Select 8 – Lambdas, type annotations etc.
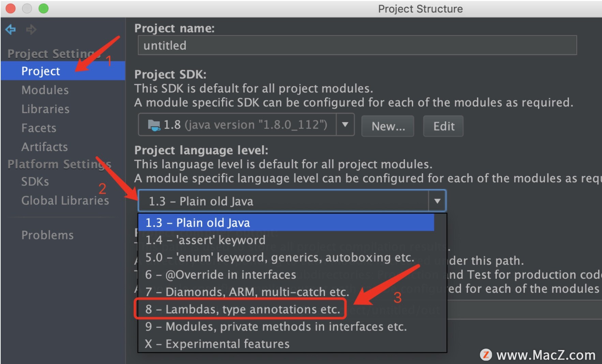 coord(243,309)
